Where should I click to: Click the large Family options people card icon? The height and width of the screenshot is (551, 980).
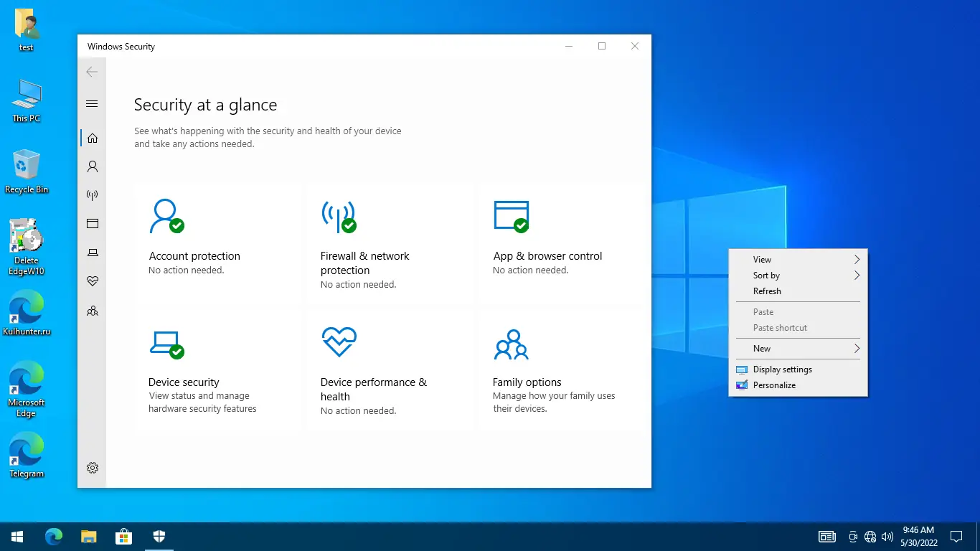(x=511, y=344)
